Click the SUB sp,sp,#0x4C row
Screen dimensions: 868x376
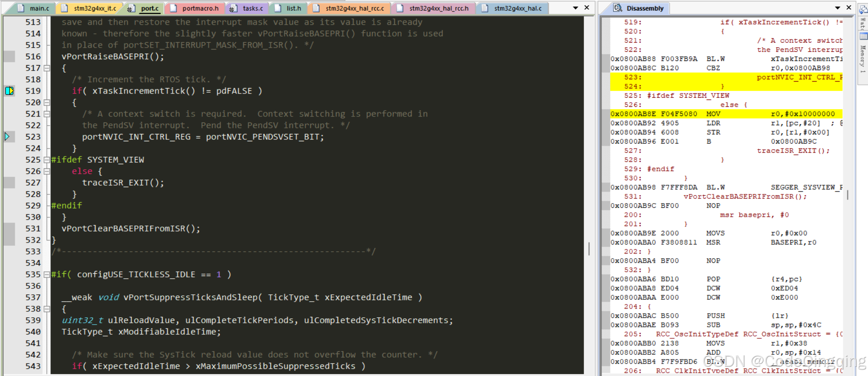tap(726, 325)
